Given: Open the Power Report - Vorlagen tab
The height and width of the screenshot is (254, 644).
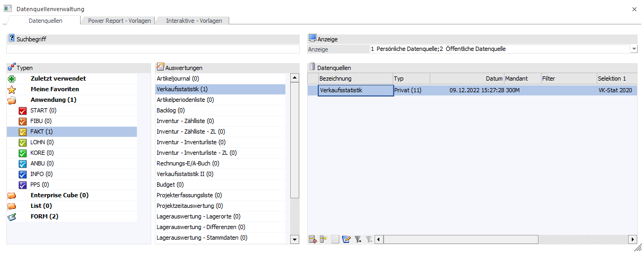Looking at the screenshot, I should coord(119,21).
